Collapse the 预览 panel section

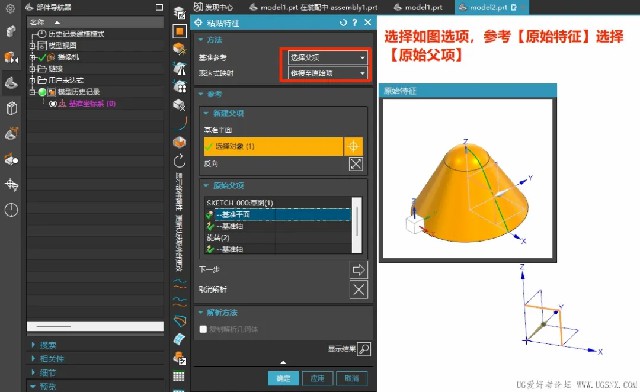[33, 386]
